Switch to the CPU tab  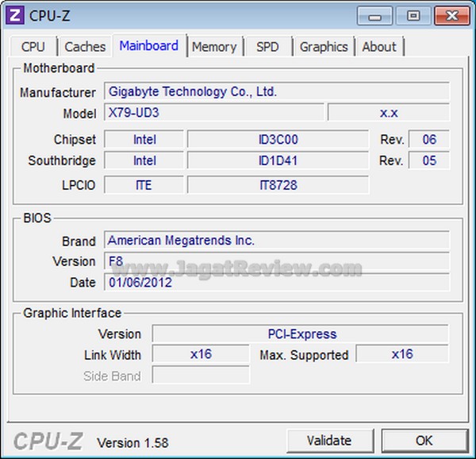point(33,47)
